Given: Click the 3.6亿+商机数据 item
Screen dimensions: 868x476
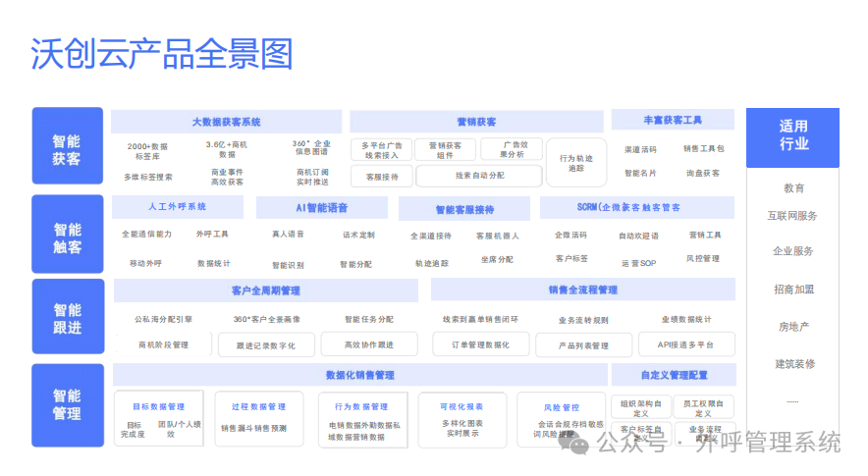Looking at the screenshot, I should pos(227,149).
